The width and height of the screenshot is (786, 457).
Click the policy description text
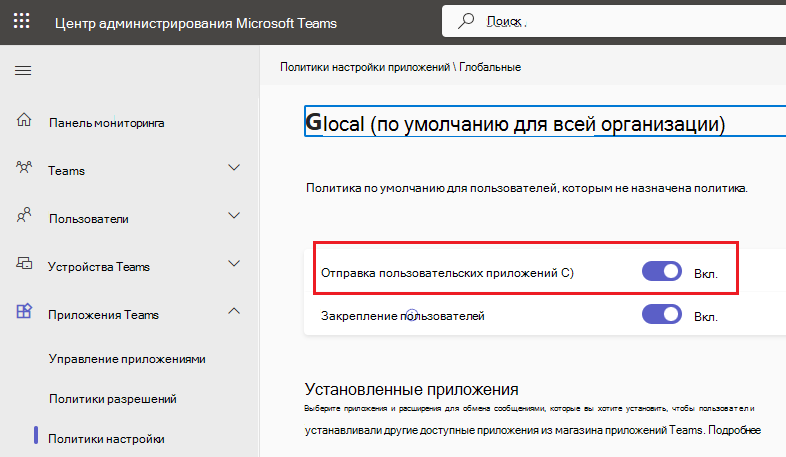pyautogui.click(x=527, y=188)
